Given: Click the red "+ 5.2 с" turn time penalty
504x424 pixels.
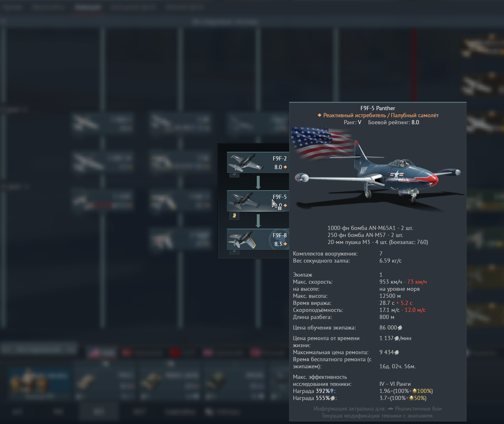Looking at the screenshot, I should (x=404, y=303).
